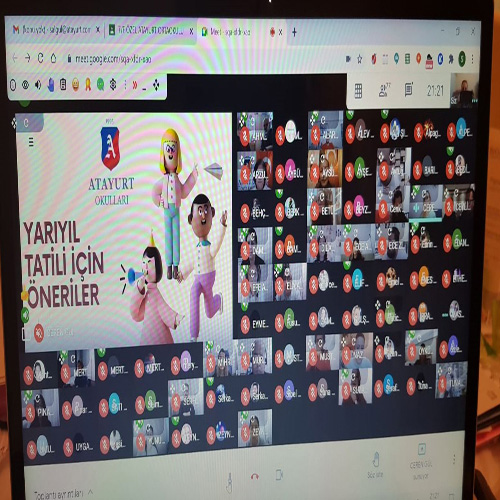Open the Chrome three-dot menu
Screen dimensions: 500x500
tap(472, 59)
